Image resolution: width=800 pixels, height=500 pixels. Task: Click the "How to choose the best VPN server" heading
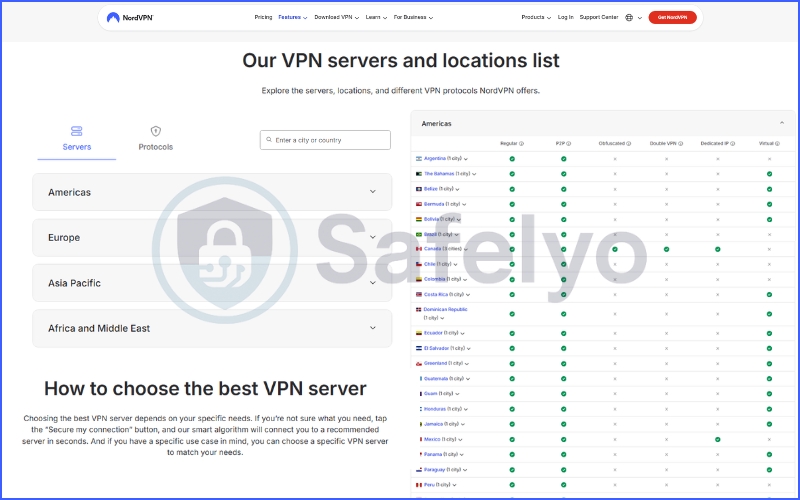(205, 389)
